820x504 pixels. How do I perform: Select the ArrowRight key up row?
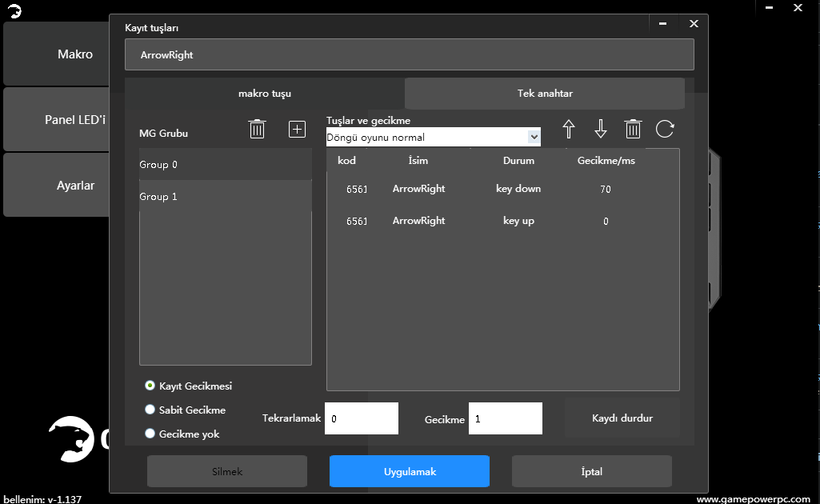[x=502, y=221]
